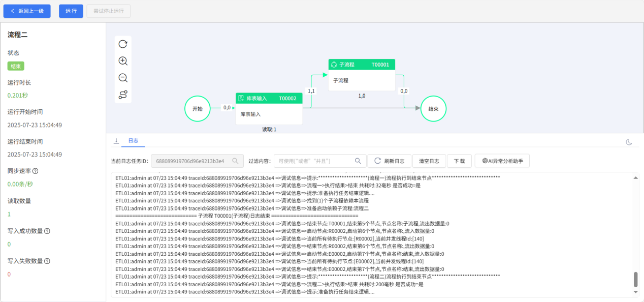This screenshot has width=644, height=302.
Task: Zoom out of the flow canvas
Action: [123, 78]
